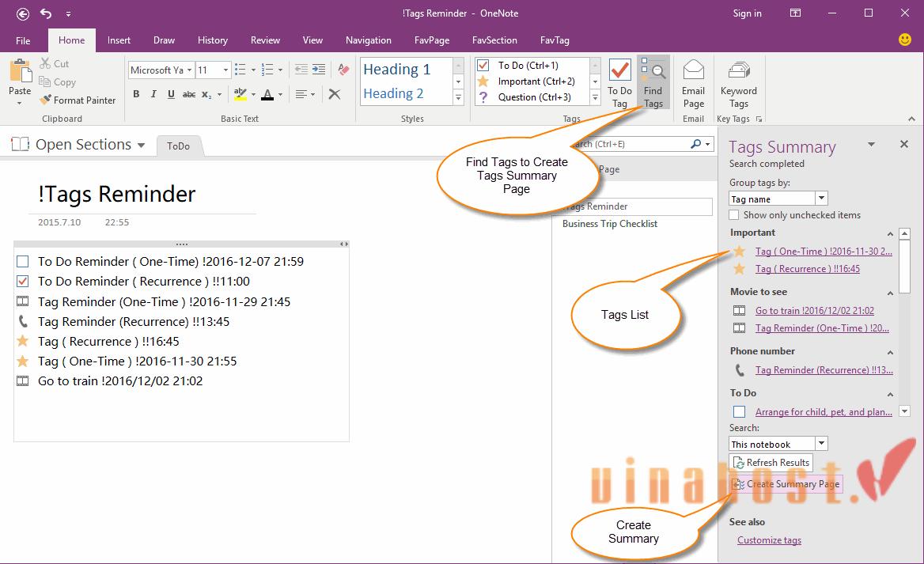Open the Go to train tag link
This screenshot has width=924, height=564.
pyautogui.click(x=814, y=311)
